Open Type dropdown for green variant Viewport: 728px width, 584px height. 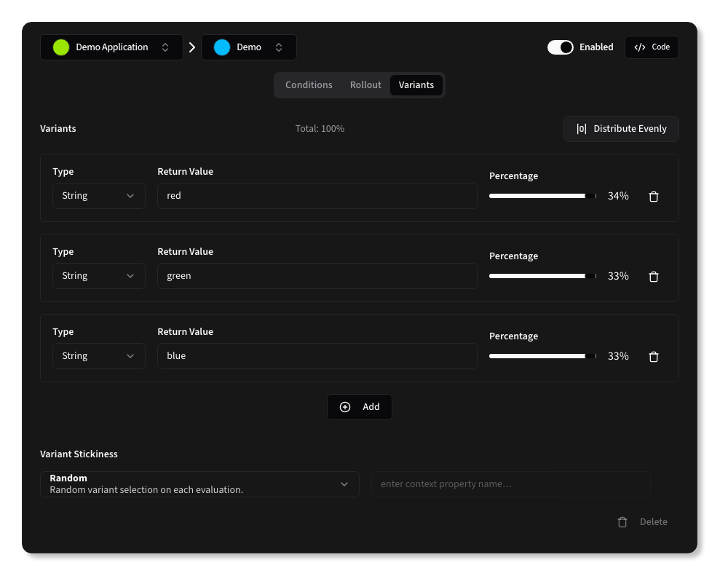pos(98,276)
